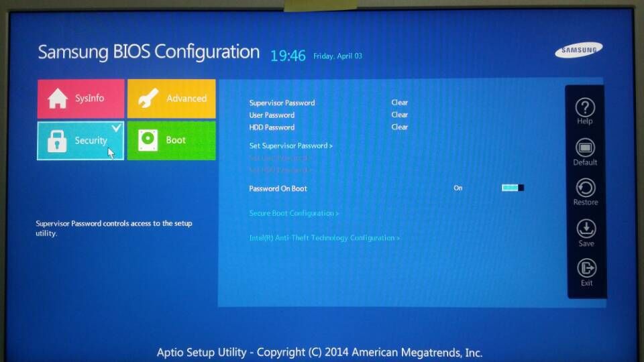The height and width of the screenshot is (362, 644).
Task: Click the User Password label
Action: pyautogui.click(x=272, y=115)
